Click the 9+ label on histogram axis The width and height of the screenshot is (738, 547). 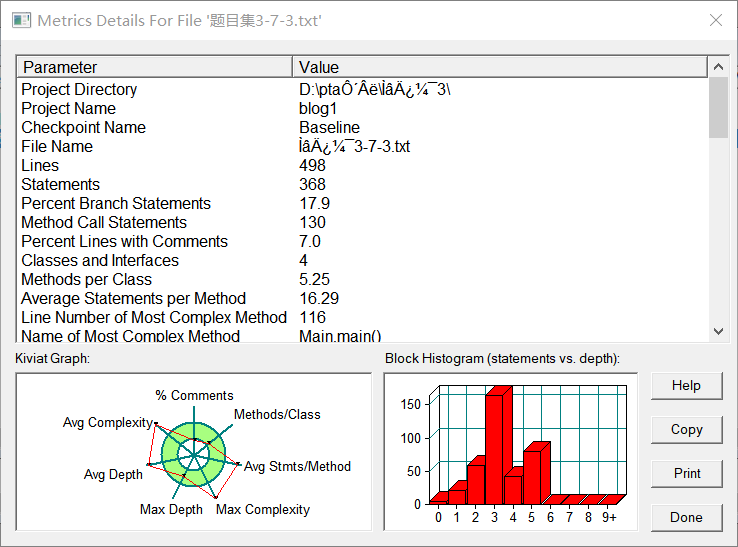(x=609, y=517)
